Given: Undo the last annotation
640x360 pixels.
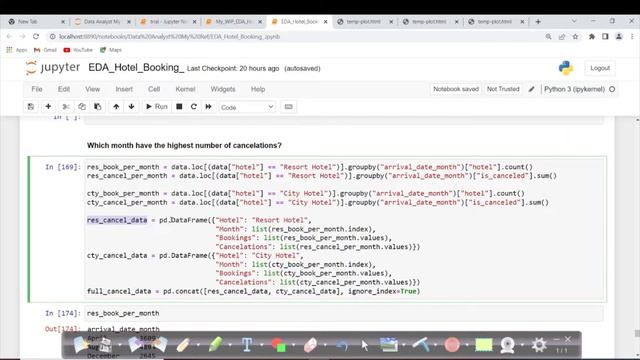Looking at the screenshot, I should click(342, 345).
